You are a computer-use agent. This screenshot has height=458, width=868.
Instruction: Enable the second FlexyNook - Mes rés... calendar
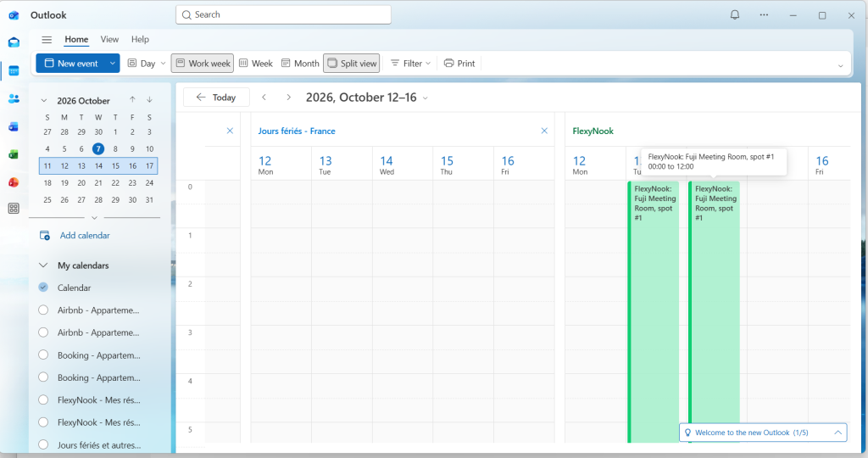[43, 422]
